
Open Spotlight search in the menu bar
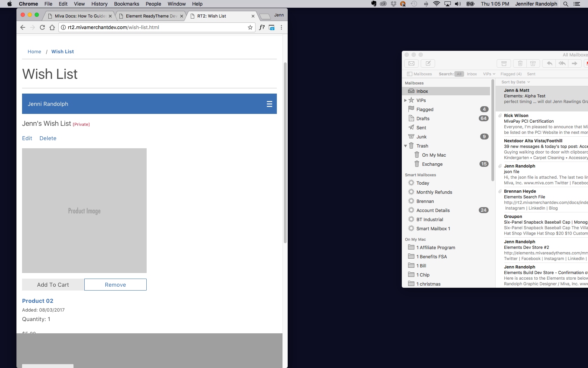pos(566,4)
